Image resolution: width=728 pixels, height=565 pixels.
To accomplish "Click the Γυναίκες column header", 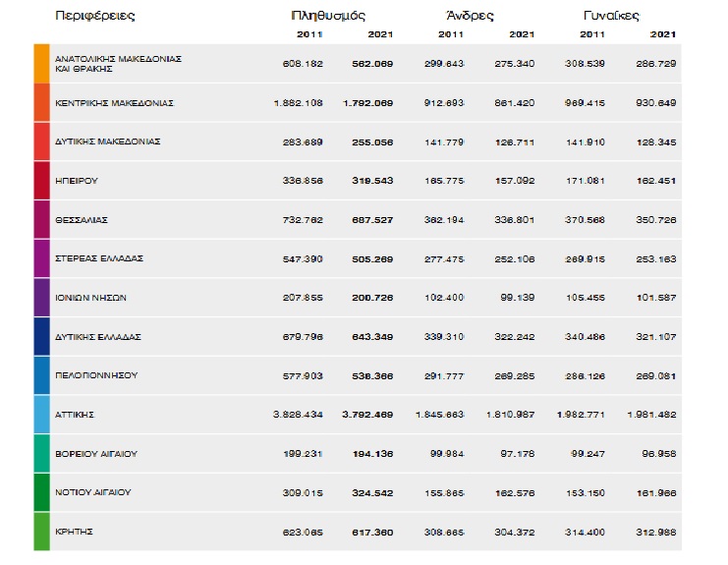I will [x=609, y=16].
